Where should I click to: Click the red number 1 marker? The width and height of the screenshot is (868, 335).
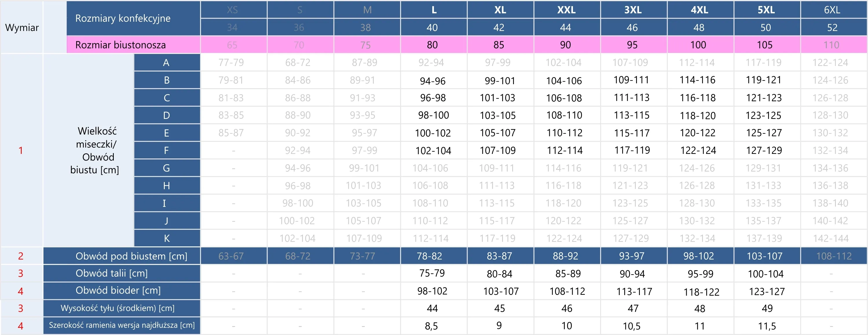21,150
